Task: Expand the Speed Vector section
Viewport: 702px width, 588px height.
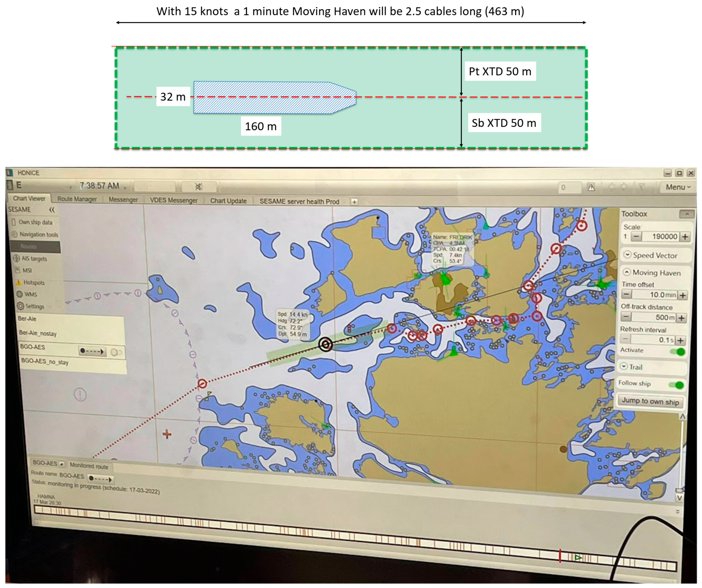Action: click(x=627, y=255)
